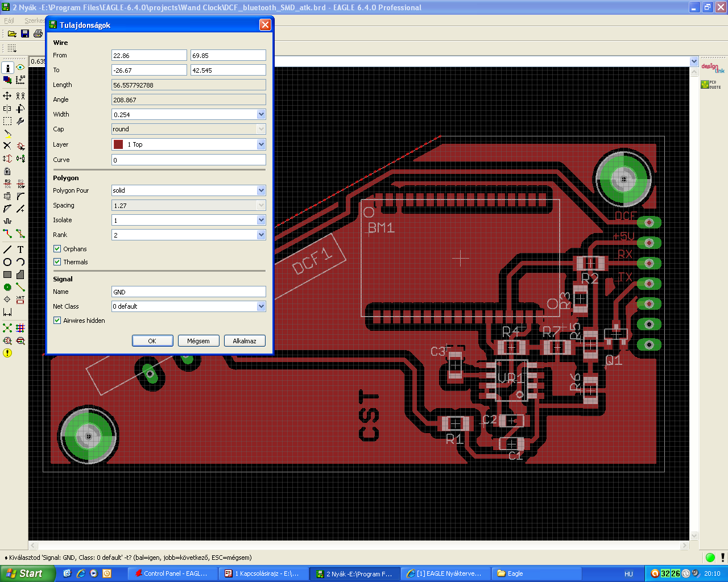
Task: Select the Copy tool with two figures
Action: 20,96
